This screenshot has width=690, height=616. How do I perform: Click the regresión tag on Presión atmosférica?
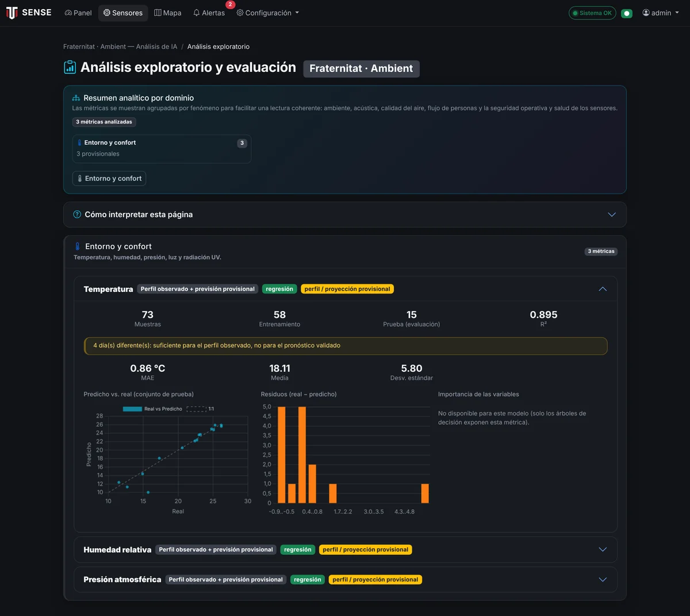[308, 580]
